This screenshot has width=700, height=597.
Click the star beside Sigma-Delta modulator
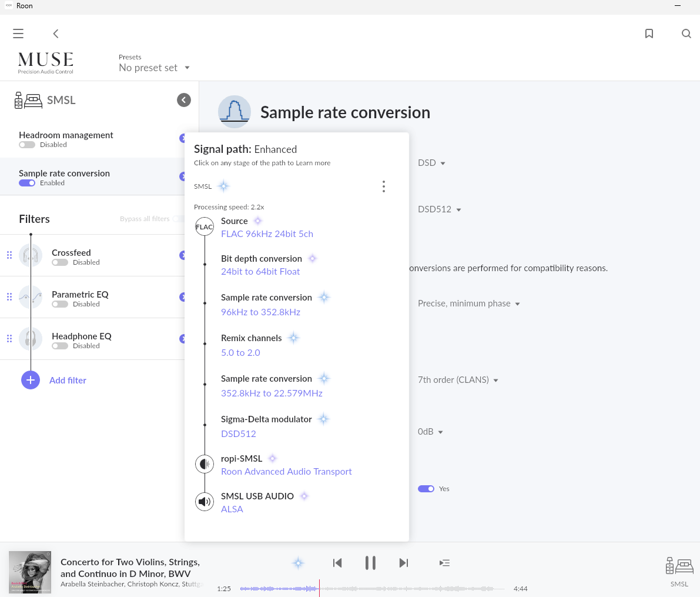[x=324, y=419]
